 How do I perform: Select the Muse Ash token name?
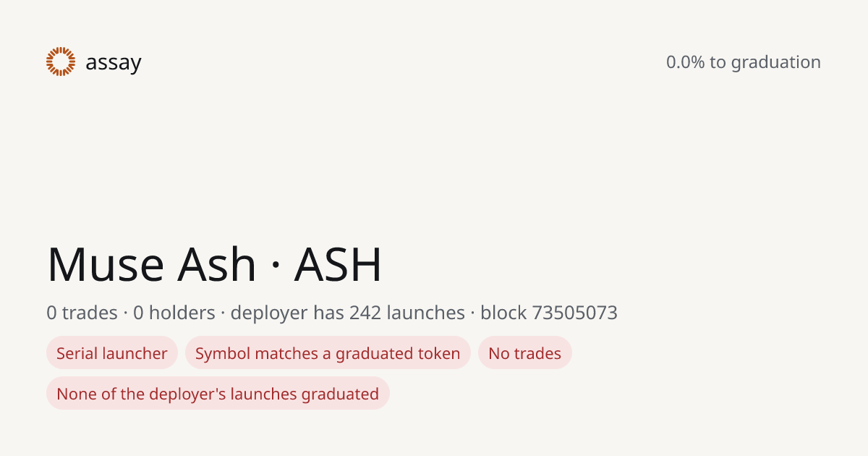152,264
